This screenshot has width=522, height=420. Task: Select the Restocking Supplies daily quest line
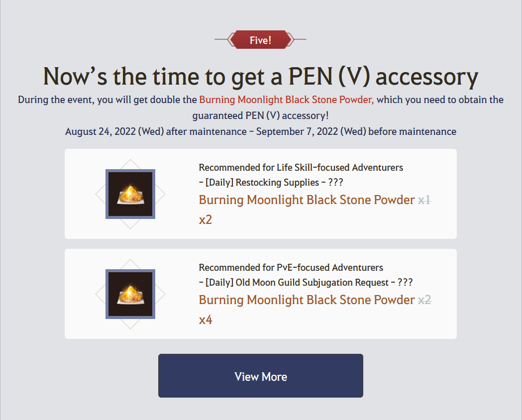(x=271, y=182)
